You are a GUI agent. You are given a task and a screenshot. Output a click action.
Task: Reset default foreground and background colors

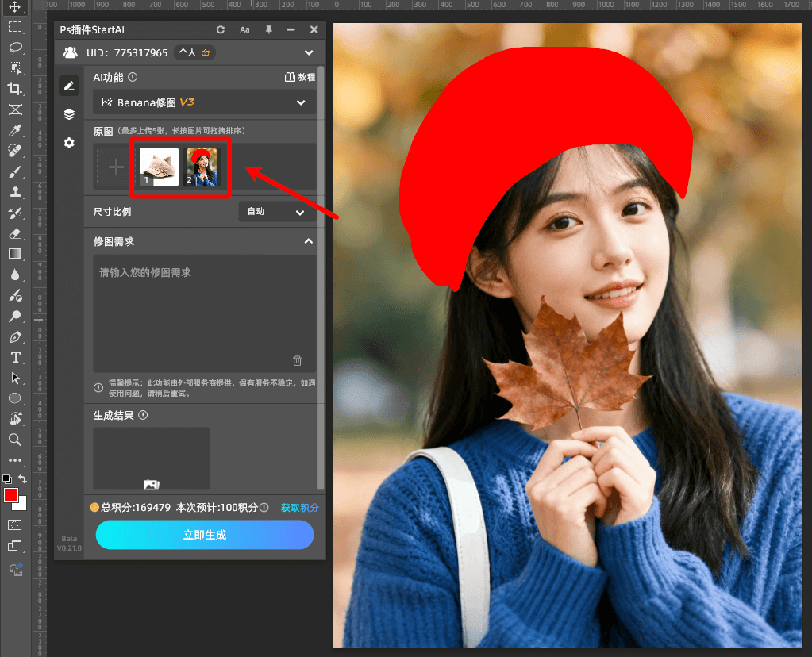coord(7,479)
